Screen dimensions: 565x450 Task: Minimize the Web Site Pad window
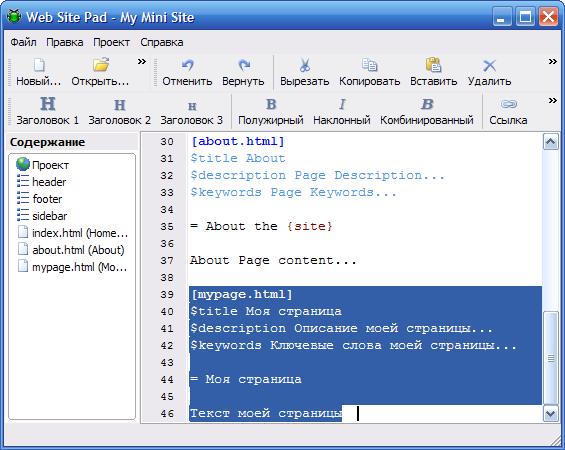pos(502,17)
